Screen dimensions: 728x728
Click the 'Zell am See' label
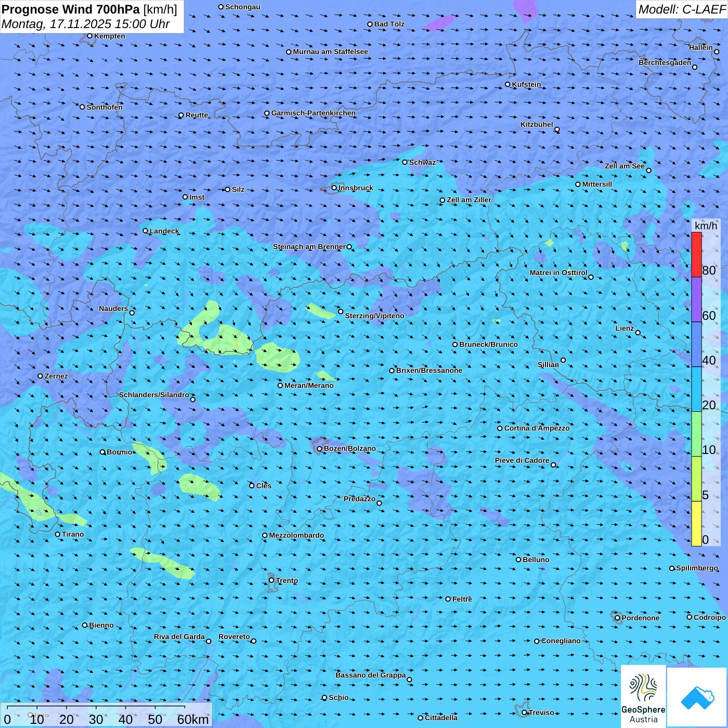pyautogui.click(x=625, y=166)
